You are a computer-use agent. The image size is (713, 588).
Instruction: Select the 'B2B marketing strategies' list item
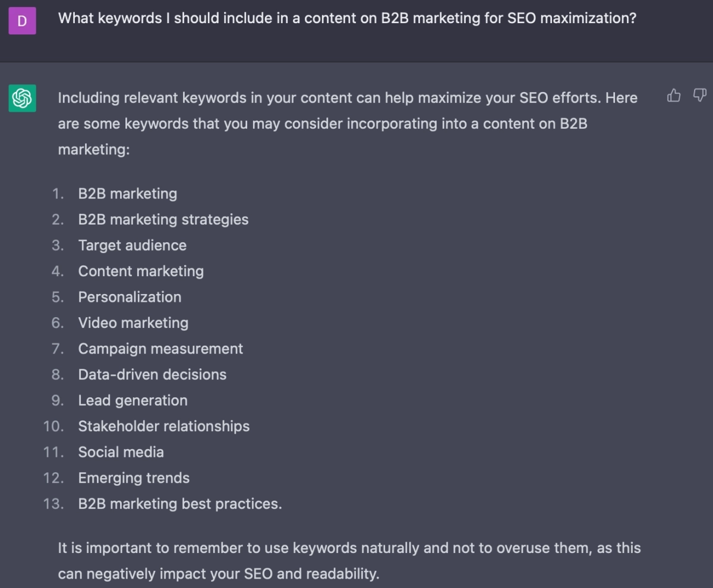point(163,219)
